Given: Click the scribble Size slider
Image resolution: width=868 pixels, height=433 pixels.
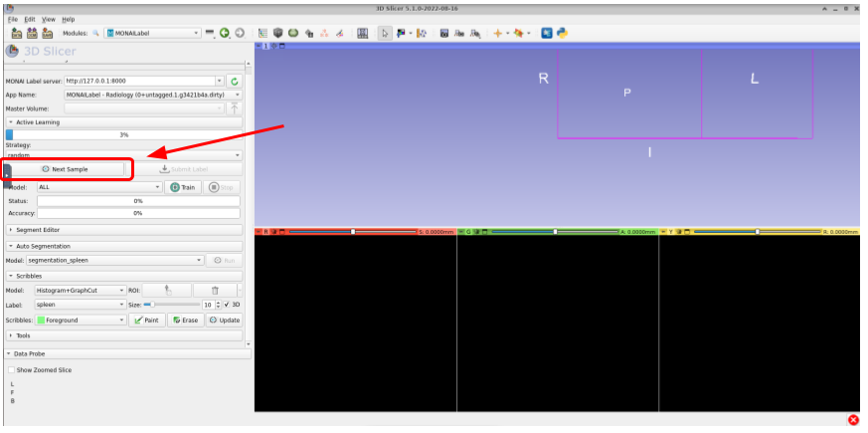Looking at the screenshot, I should 171,304.
